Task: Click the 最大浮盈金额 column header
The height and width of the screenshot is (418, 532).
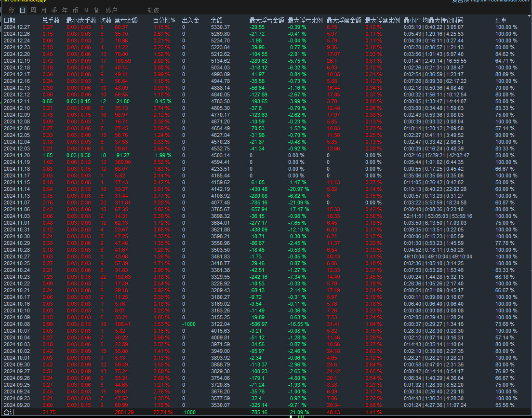Action: 344,20
